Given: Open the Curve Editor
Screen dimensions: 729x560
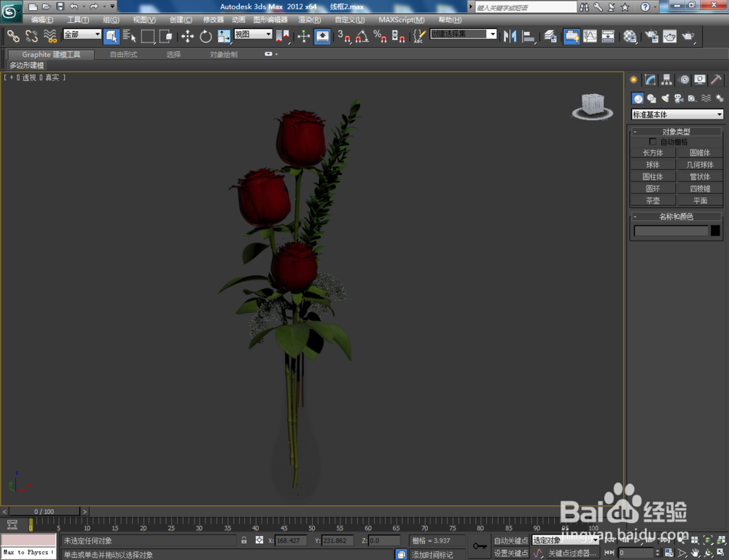Looking at the screenshot, I should pos(590,36).
